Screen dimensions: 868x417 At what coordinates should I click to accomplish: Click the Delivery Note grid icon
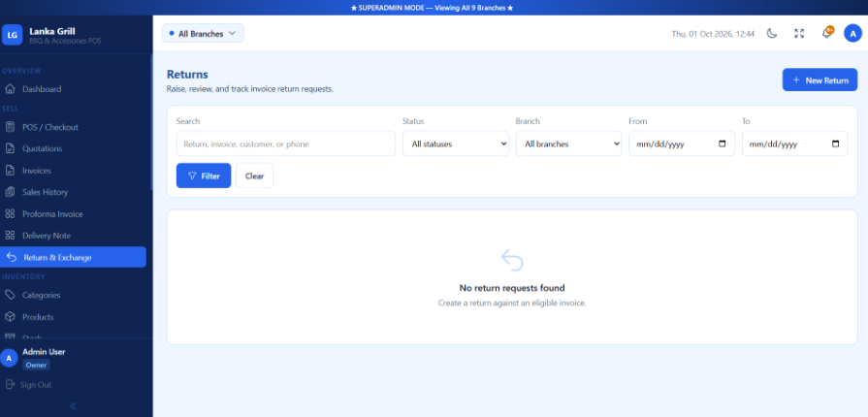point(10,236)
